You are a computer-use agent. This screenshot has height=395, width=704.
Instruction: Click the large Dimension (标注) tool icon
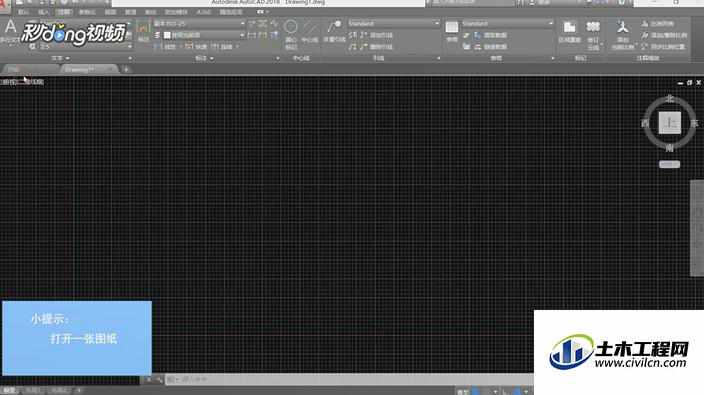click(x=143, y=31)
